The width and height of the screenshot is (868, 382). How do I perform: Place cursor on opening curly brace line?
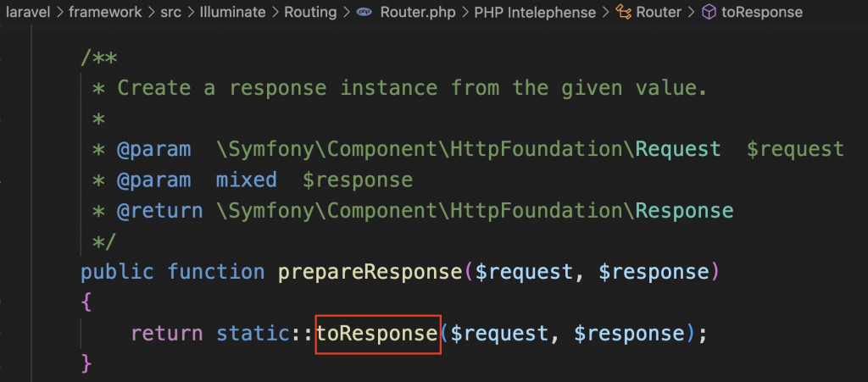[x=86, y=303]
